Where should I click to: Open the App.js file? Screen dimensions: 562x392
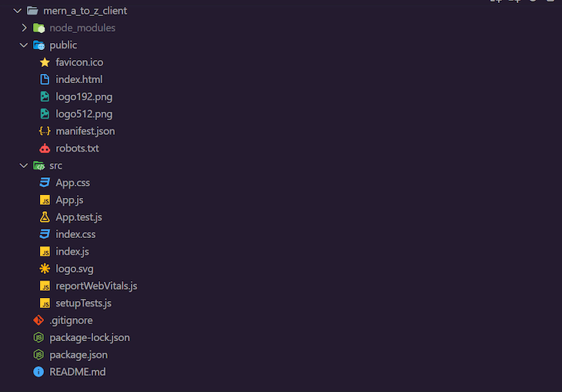click(69, 200)
